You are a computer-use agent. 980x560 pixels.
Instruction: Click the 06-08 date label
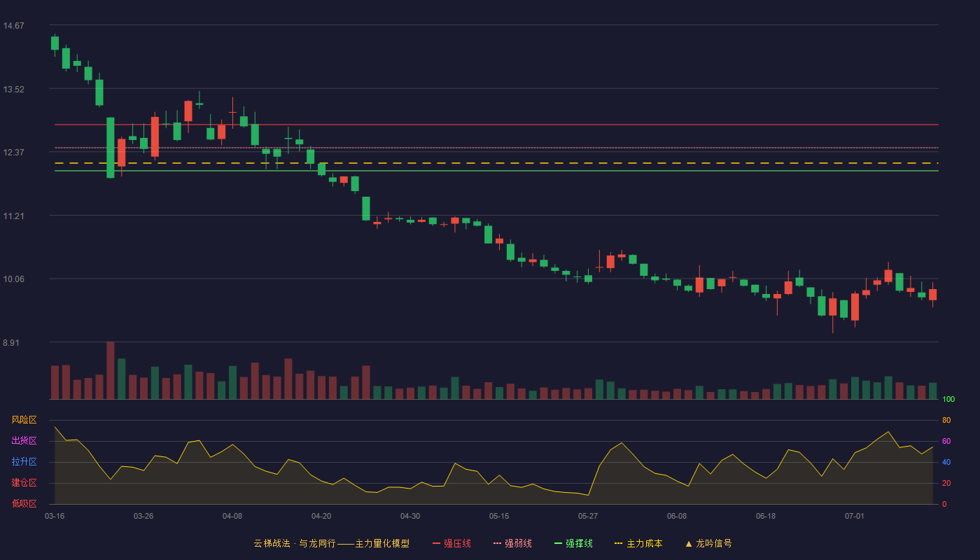click(x=677, y=516)
